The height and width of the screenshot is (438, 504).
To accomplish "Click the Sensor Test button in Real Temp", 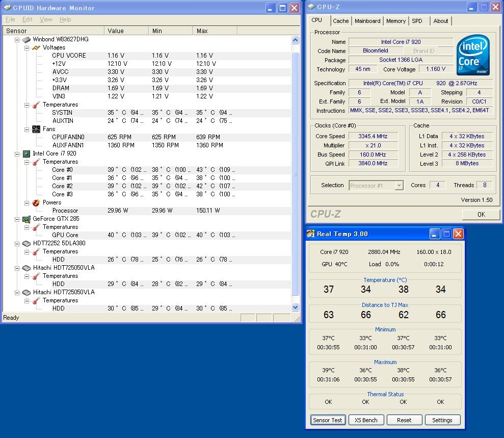I will click(x=328, y=420).
